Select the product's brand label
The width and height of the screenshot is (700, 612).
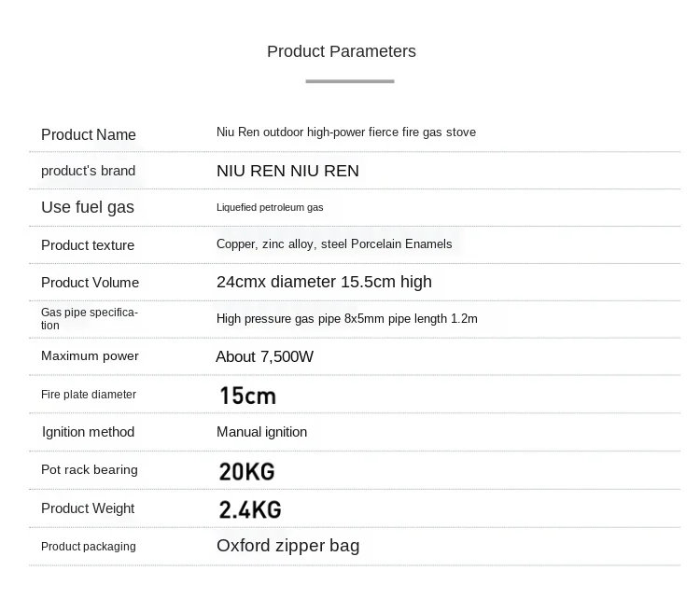[88, 171]
